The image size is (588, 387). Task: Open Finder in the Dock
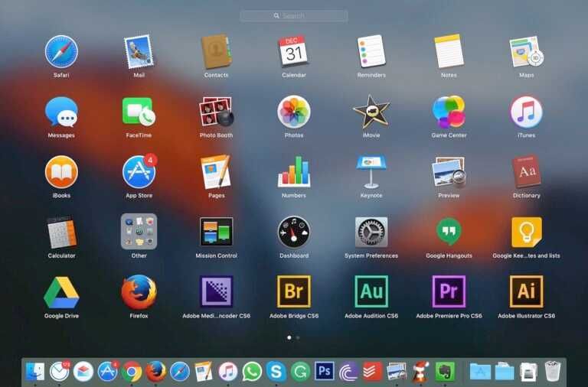click(35, 372)
